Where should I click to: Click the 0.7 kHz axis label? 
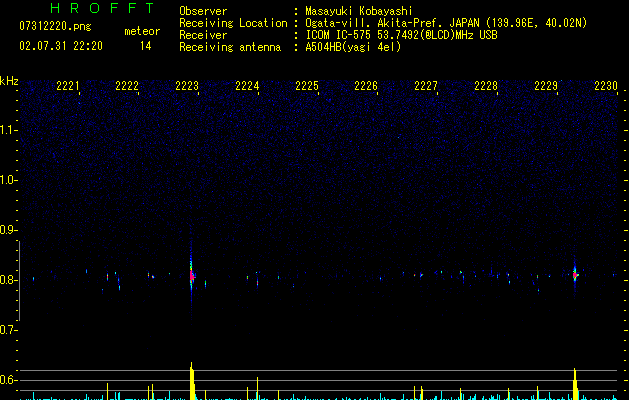(8, 330)
